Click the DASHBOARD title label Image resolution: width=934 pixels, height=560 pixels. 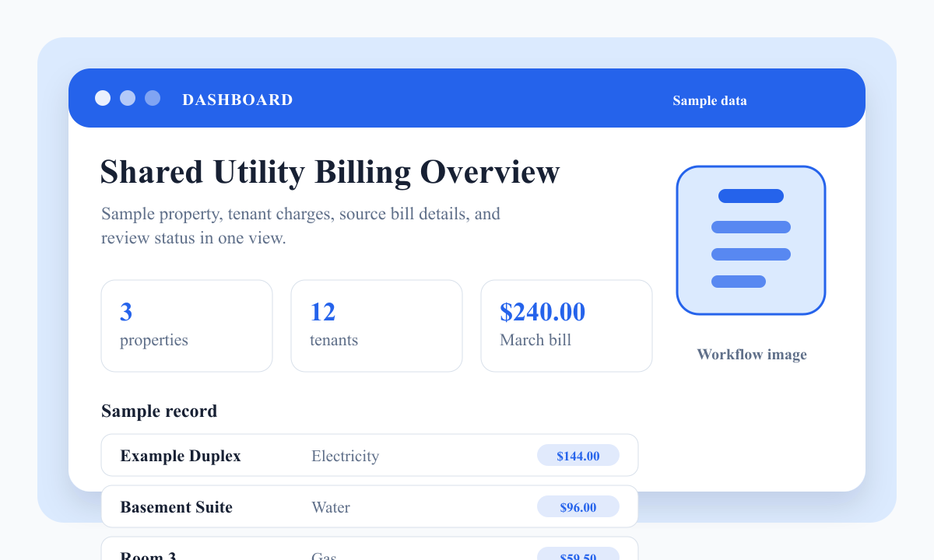(x=237, y=100)
